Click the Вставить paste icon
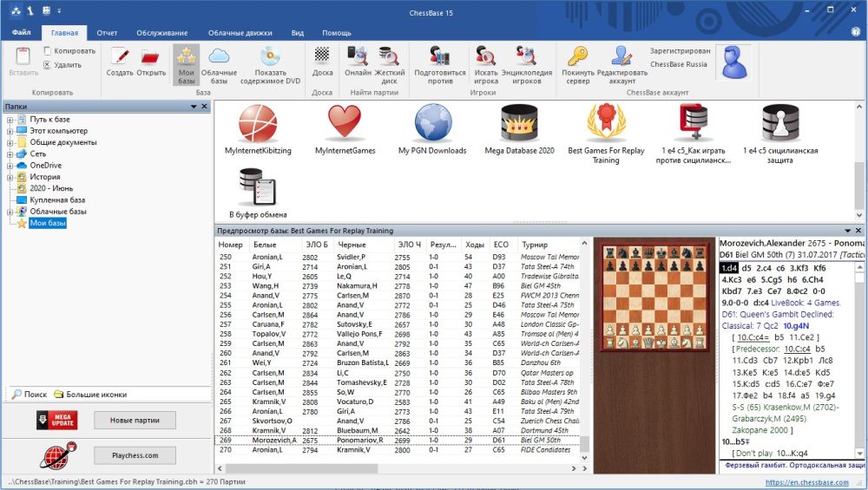Viewport: 868px width, 490px height. 23,56
